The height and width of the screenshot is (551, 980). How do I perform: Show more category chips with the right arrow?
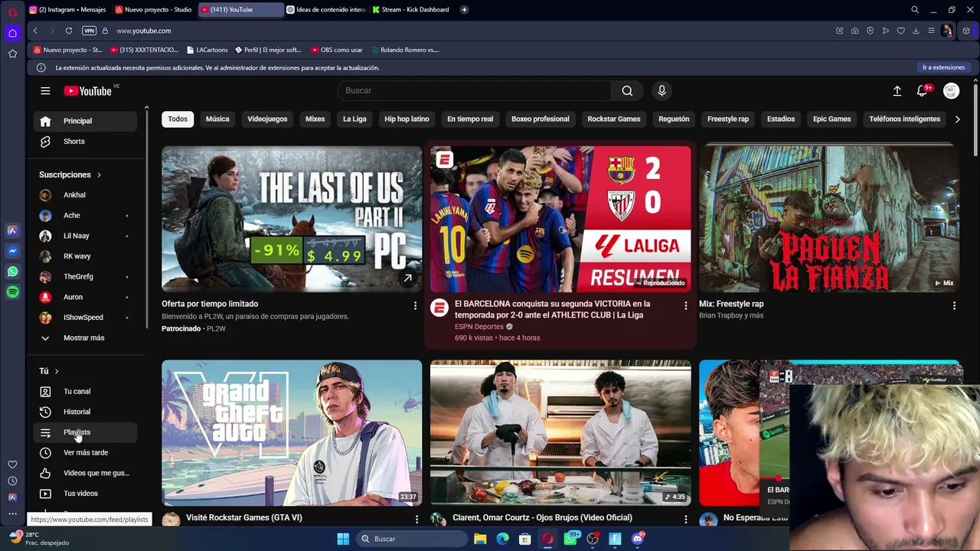[x=957, y=119]
